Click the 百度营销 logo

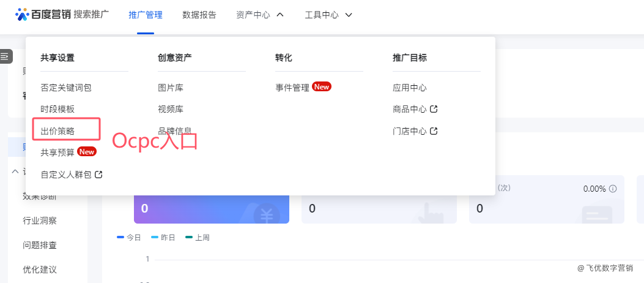coord(43,15)
